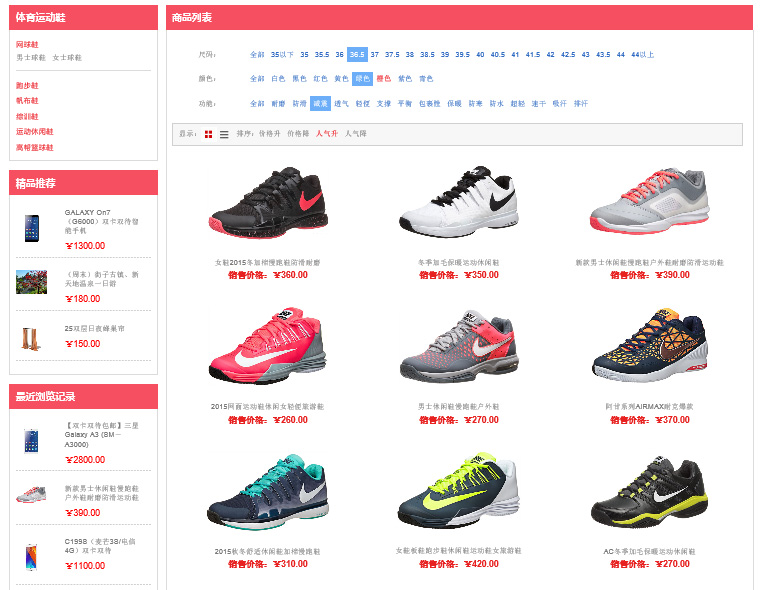The width and height of the screenshot is (760, 590).
Task: Open the black shoe priced ¥360.00
Action: click(268, 203)
